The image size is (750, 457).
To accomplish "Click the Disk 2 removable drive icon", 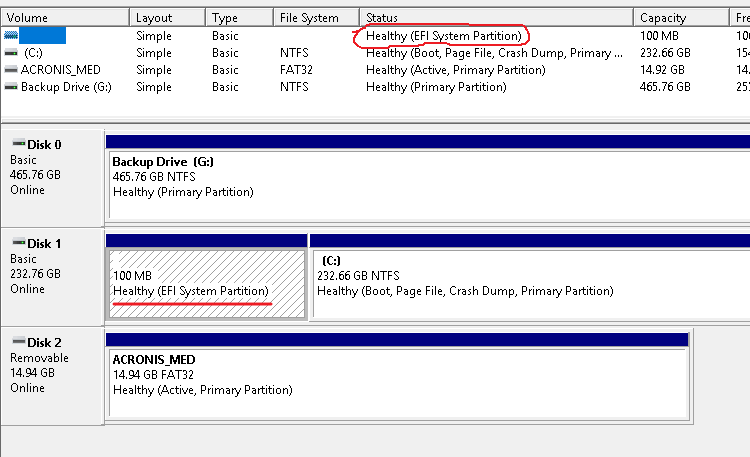I will pos(17,341).
